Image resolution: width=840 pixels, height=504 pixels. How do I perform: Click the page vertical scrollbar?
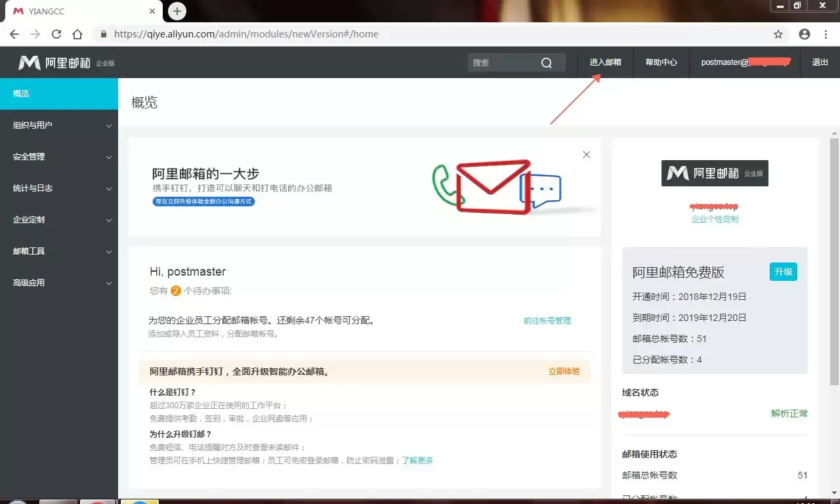click(835, 261)
